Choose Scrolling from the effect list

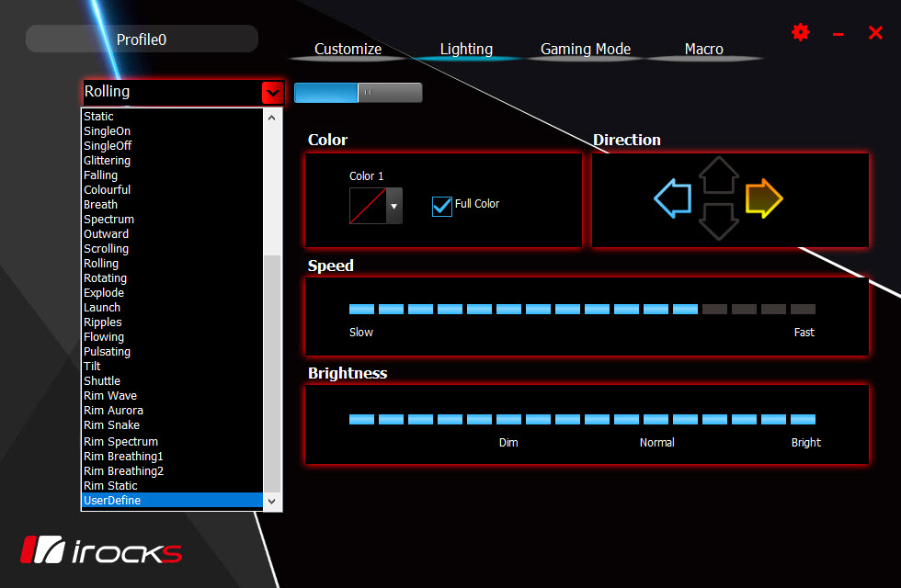pos(173,249)
